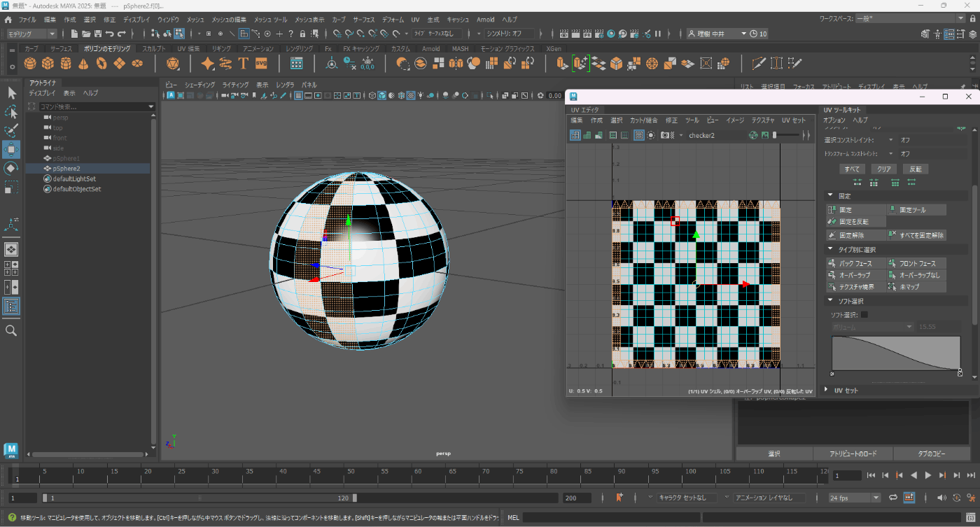Expand the UV セット section

click(x=826, y=390)
